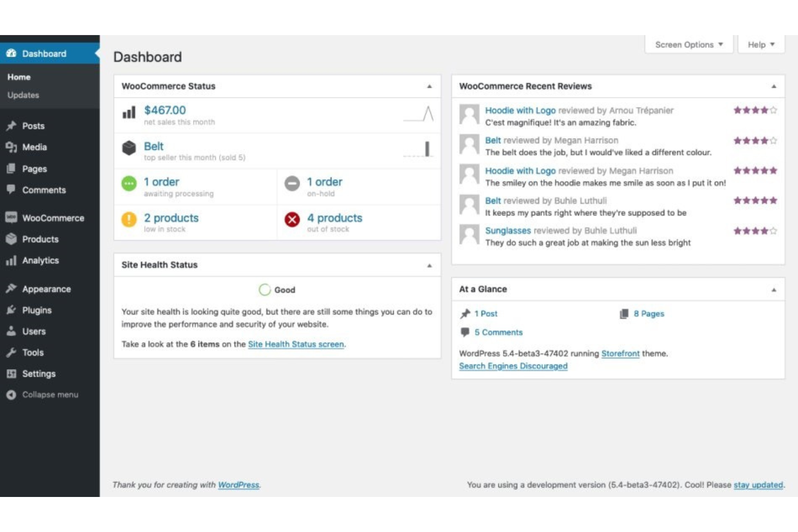Open the Screen Options dropdown

[688, 44]
